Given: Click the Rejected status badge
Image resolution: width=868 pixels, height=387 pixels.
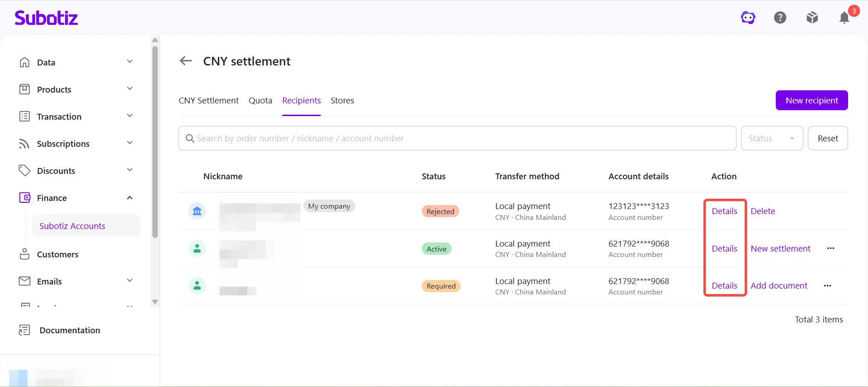Looking at the screenshot, I should [x=440, y=211].
